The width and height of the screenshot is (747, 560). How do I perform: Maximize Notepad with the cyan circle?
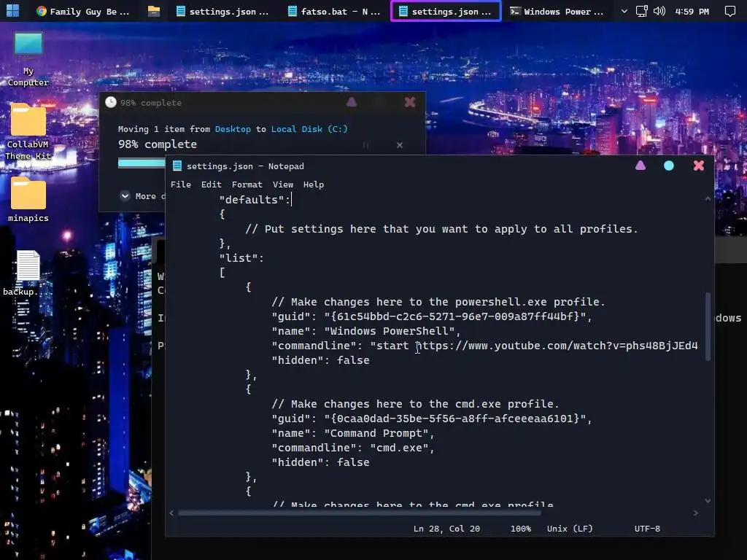[669, 166]
